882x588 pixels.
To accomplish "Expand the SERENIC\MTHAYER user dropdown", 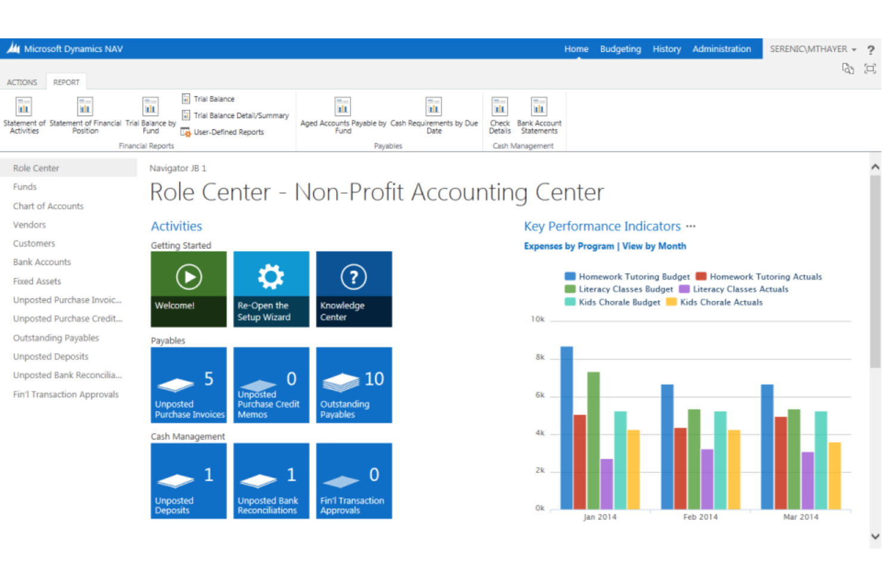I will tap(812, 49).
